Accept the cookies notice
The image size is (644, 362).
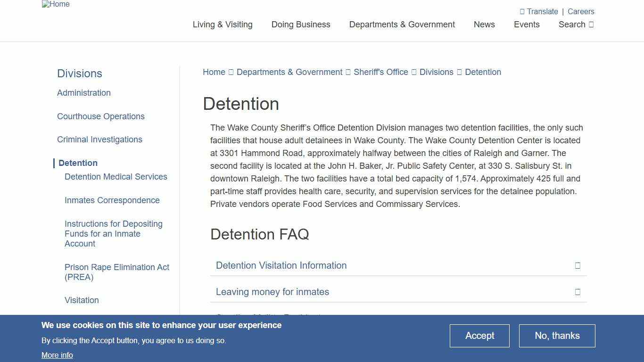[479, 336]
